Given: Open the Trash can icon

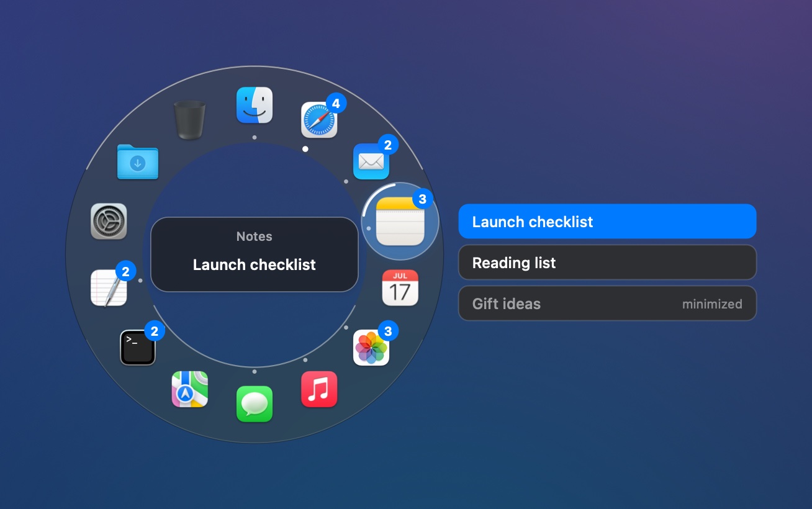Looking at the screenshot, I should click(x=190, y=120).
